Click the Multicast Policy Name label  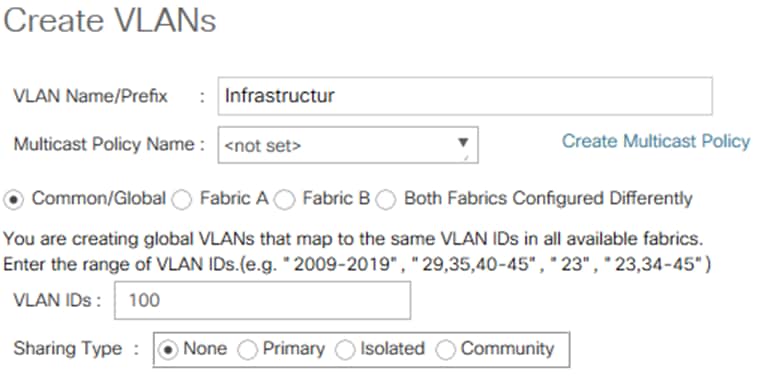pyautogui.click(x=104, y=144)
